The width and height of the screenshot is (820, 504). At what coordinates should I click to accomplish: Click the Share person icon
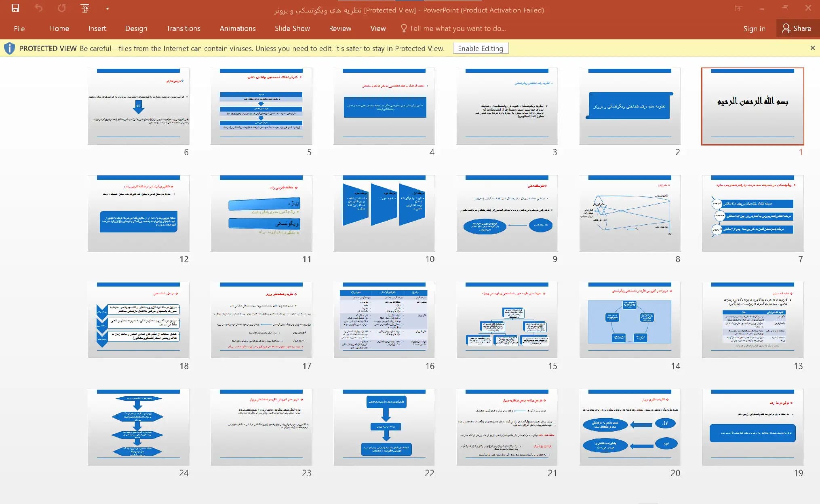coord(786,28)
